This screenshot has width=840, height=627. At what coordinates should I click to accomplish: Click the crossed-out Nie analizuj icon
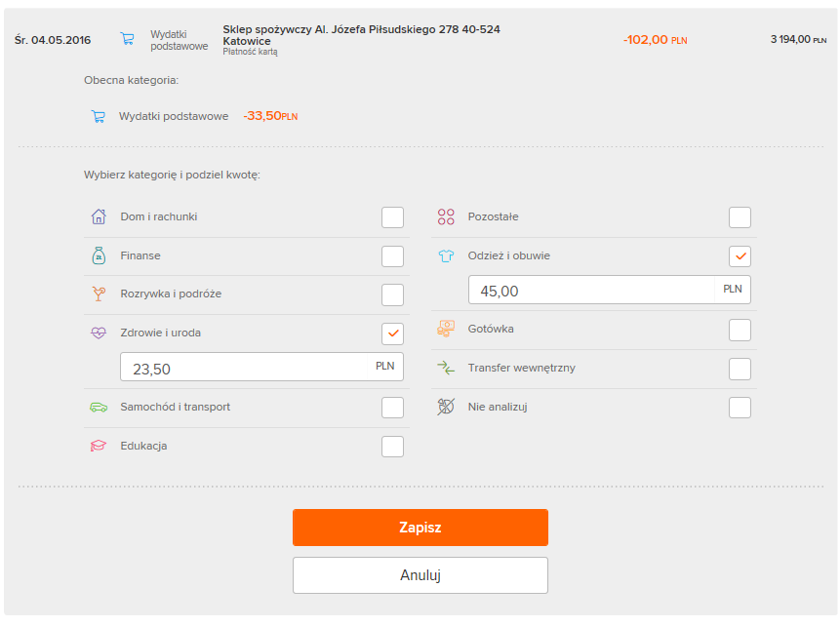click(x=446, y=407)
